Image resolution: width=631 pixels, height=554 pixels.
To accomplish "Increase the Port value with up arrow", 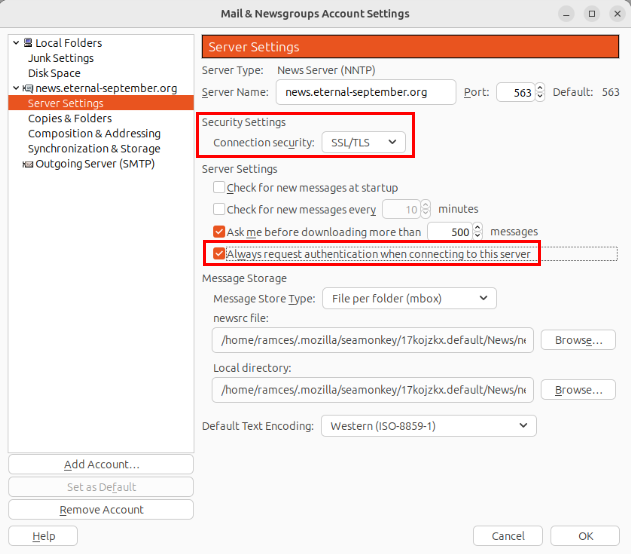I will (x=540, y=88).
